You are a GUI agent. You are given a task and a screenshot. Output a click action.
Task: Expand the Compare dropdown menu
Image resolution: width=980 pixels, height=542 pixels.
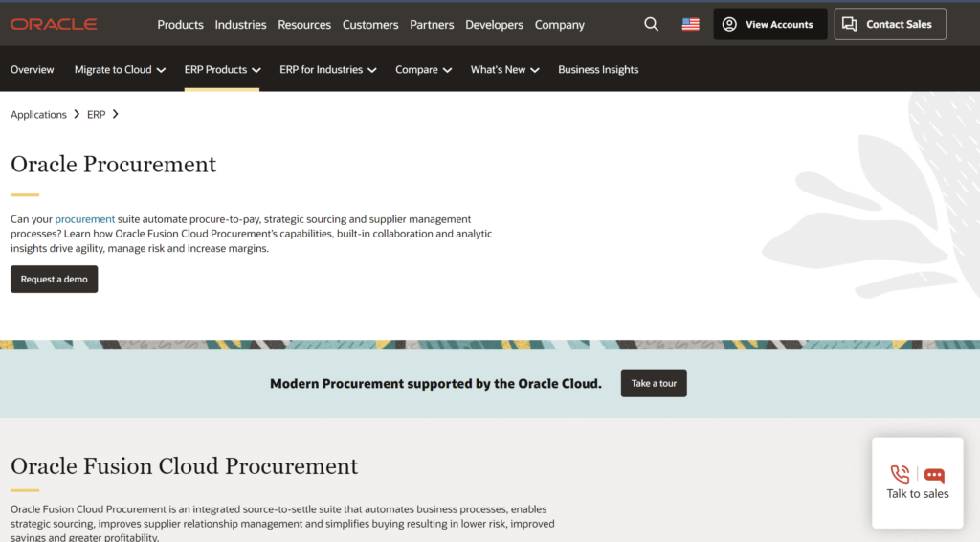pos(423,70)
